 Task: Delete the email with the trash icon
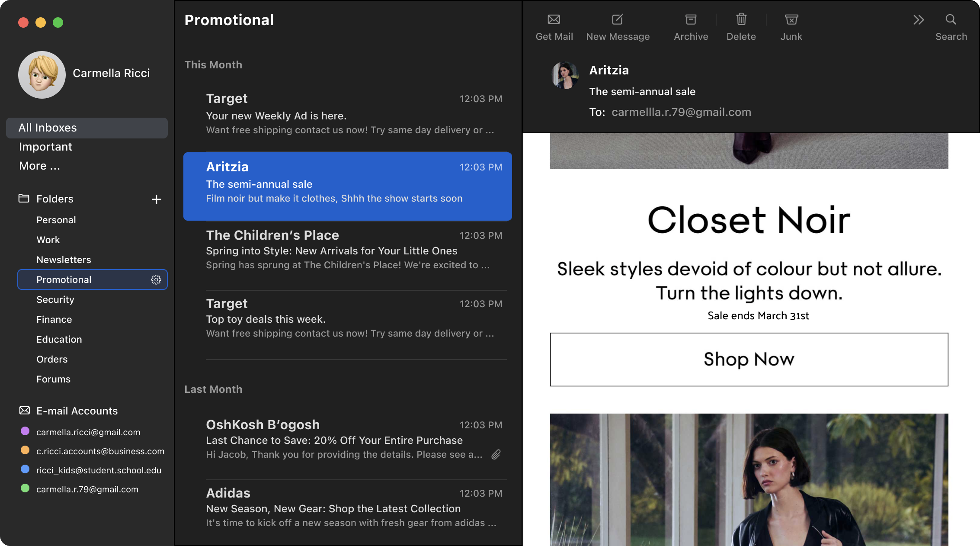click(741, 19)
